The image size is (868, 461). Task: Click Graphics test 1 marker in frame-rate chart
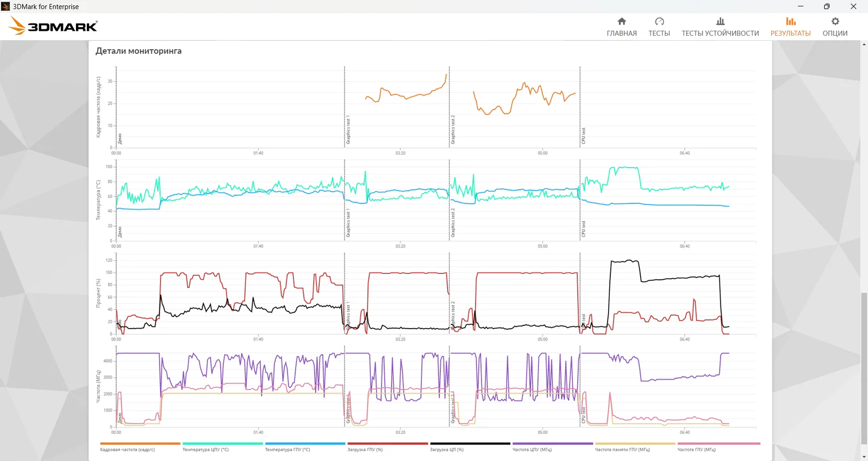coord(348,130)
